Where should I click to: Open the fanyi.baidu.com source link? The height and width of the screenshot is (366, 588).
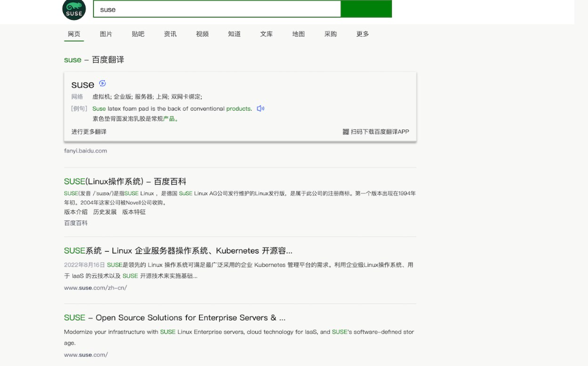[x=85, y=150]
